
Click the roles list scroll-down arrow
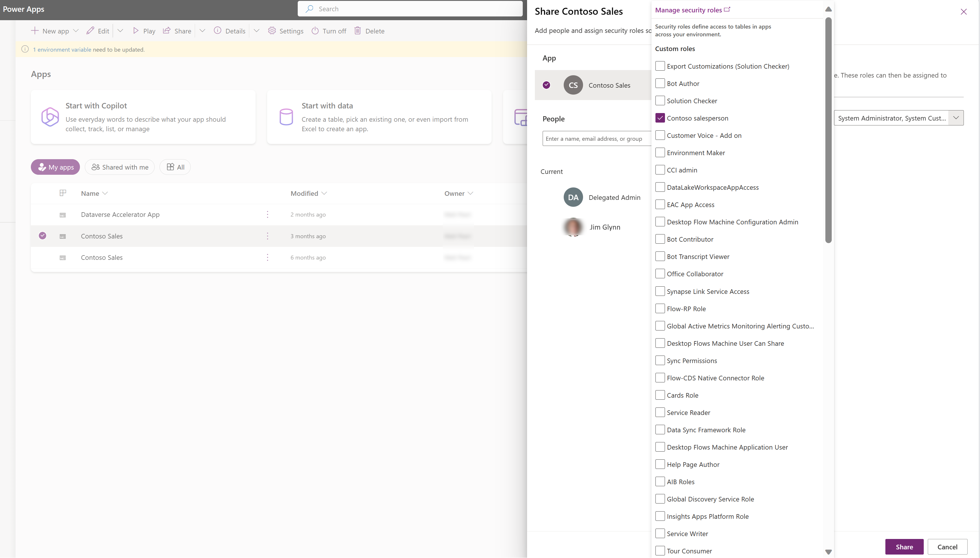point(828,552)
